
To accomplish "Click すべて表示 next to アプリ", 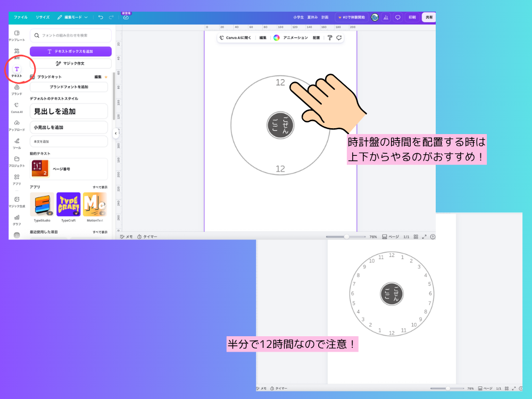I will (x=100, y=187).
